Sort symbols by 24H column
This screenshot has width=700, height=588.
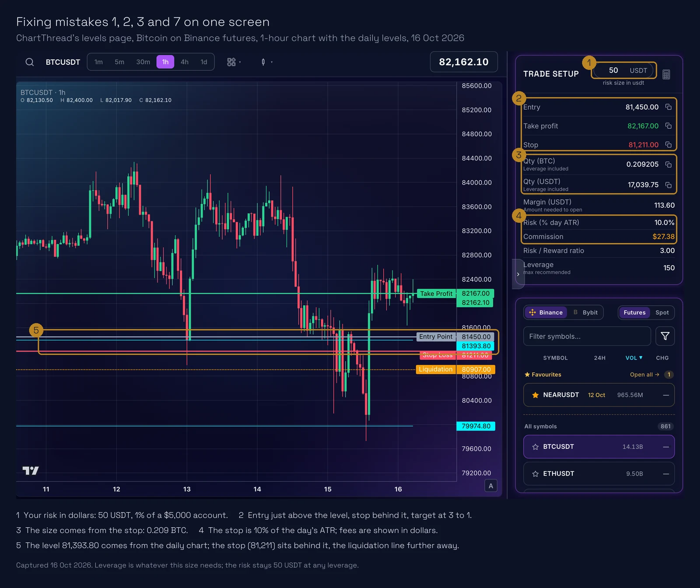pos(600,358)
